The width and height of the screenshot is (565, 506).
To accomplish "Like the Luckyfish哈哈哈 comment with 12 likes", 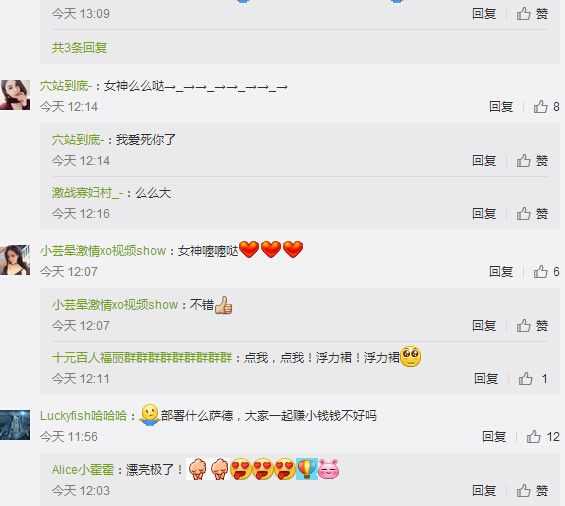I will (x=543, y=437).
